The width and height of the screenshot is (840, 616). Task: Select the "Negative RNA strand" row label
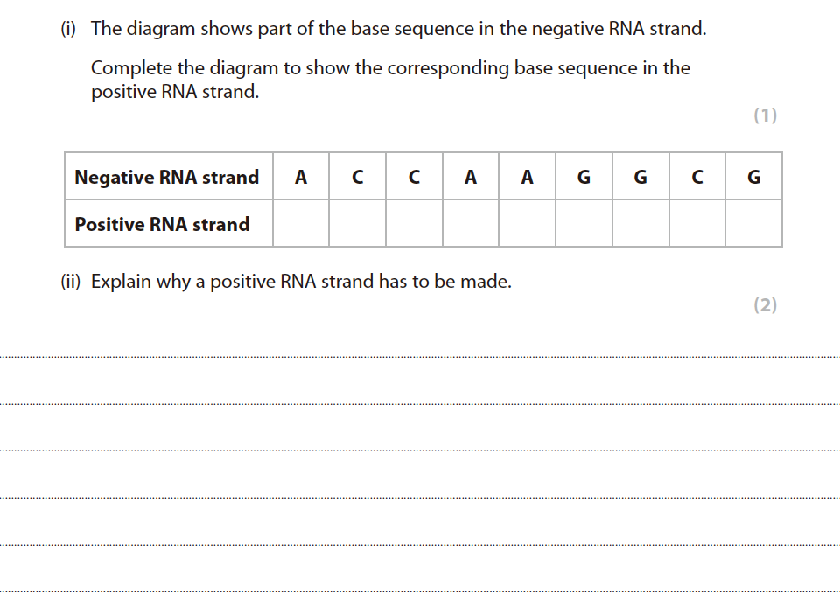click(167, 177)
